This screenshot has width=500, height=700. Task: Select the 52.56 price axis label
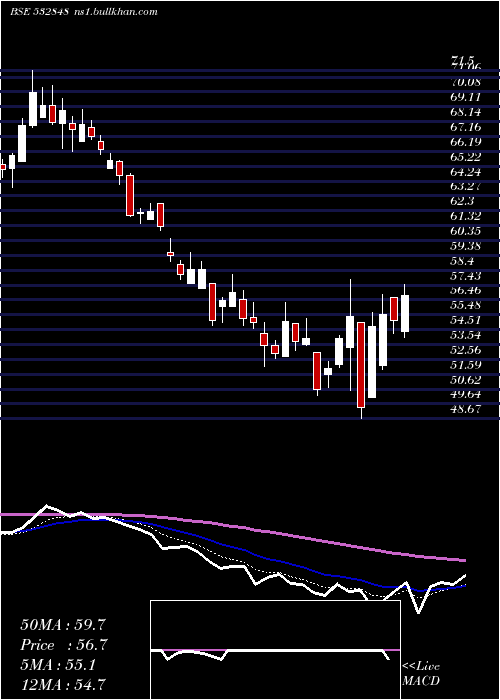pyautogui.click(x=466, y=350)
